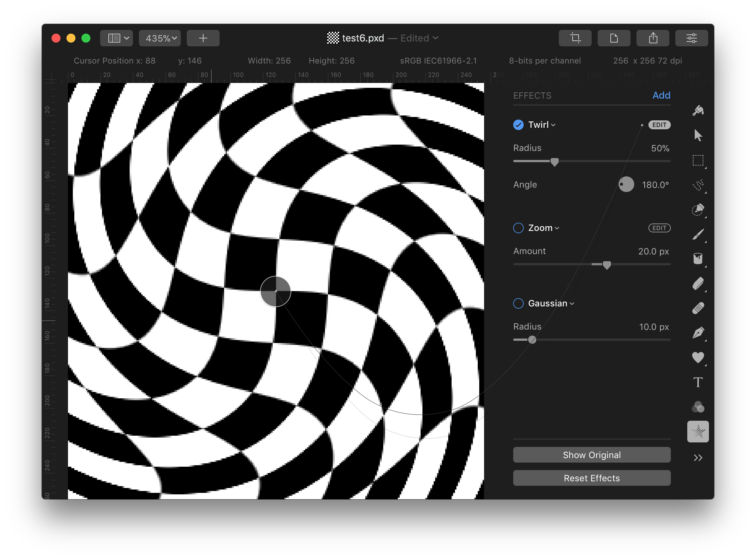
Task: Click the EDIT button for Twirl
Action: click(659, 125)
